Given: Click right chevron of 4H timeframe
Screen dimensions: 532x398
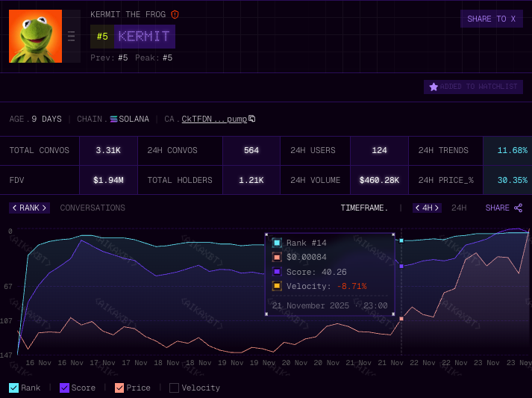Looking at the screenshot, I should pos(436,208).
